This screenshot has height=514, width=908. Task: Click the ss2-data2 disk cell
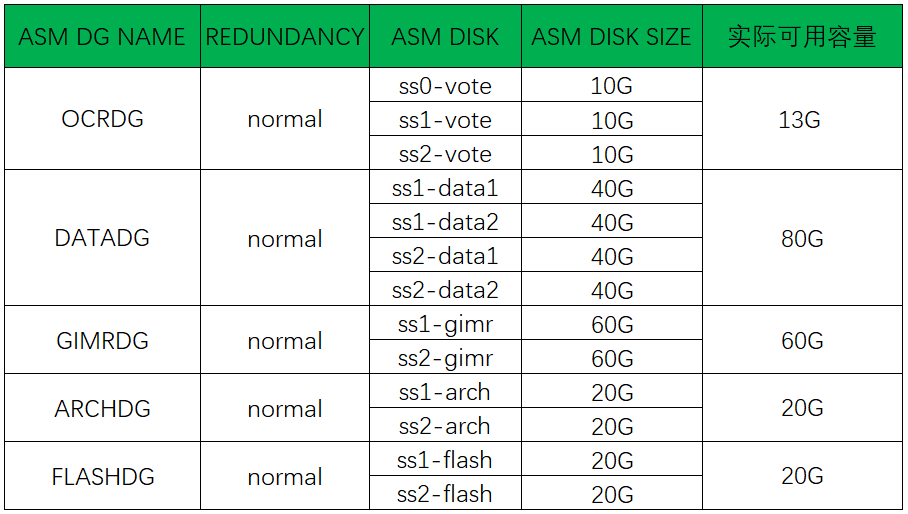(445, 289)
